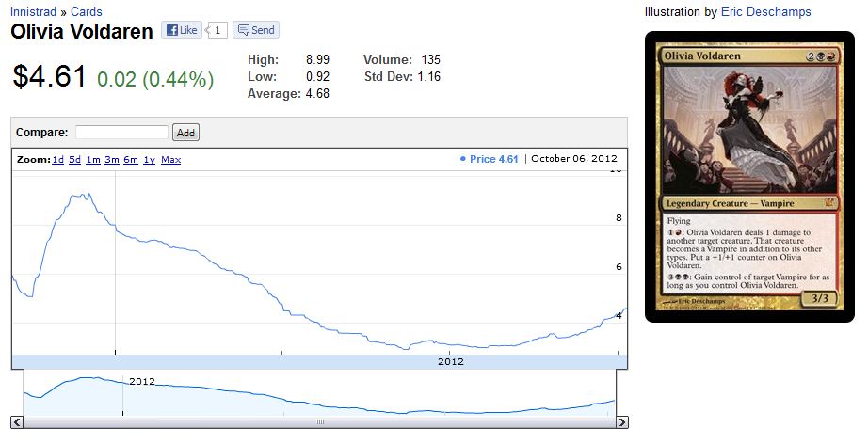Show the Max zoom range

click(170, 160)
